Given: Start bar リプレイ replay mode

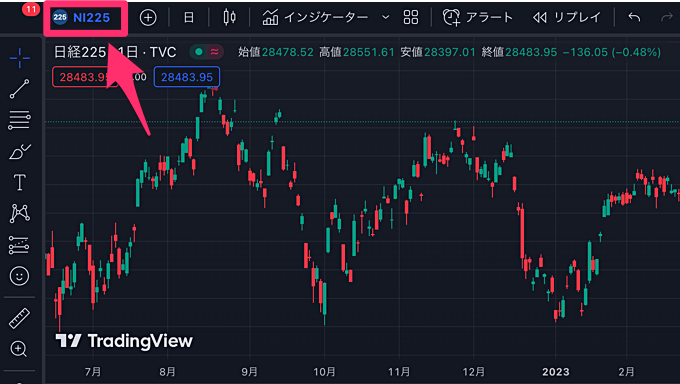Looking at the screenshot, I should (567, 18).
